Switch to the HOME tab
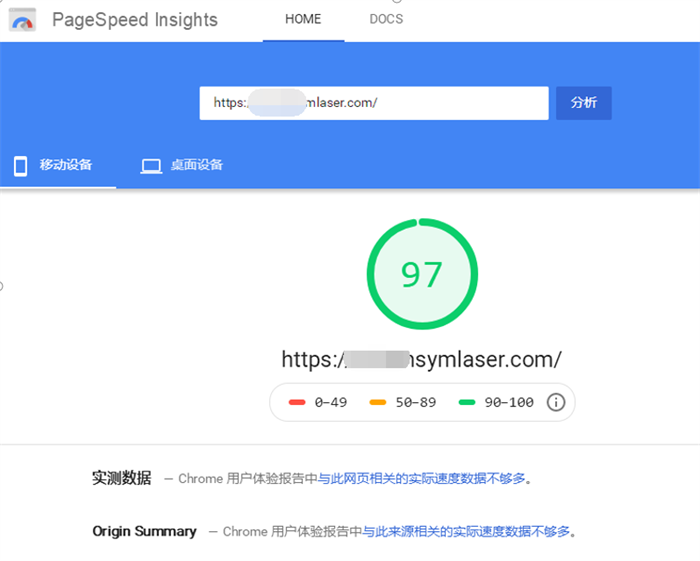Viewport: 700px width, 561px height. (303, 20)
